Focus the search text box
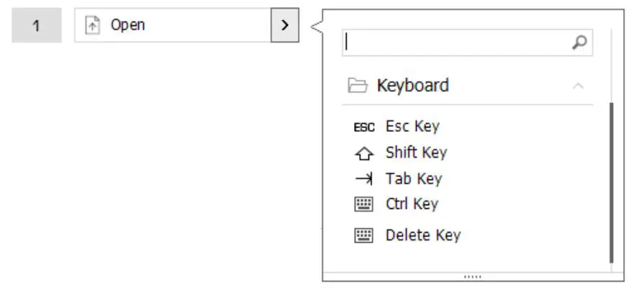 [457, 42]
